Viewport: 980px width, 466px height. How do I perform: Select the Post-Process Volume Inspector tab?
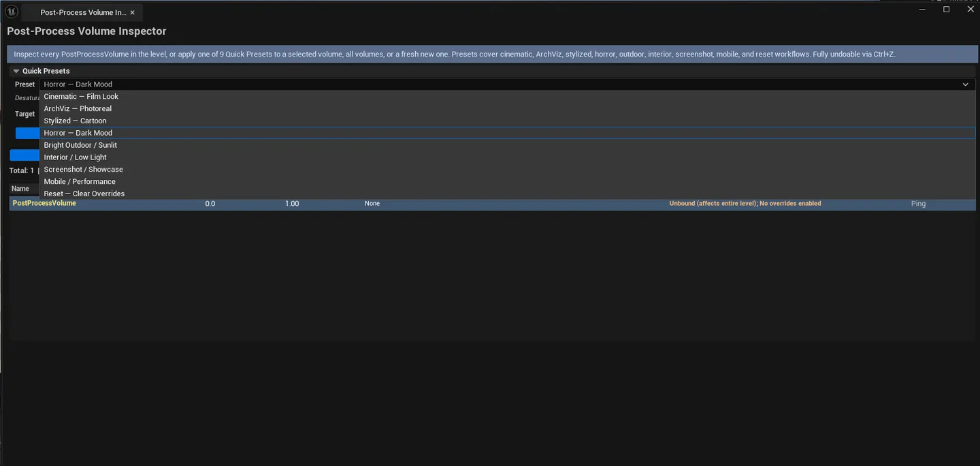[x=82, y=12]
